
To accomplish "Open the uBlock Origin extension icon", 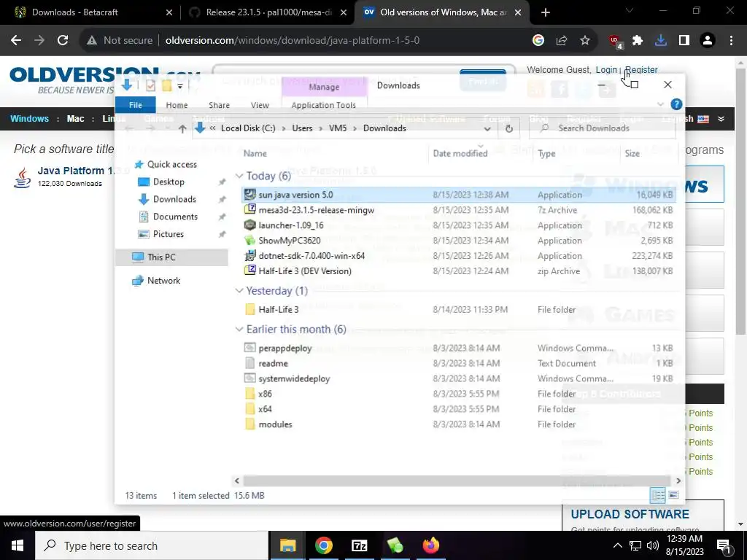I will 615,41.
